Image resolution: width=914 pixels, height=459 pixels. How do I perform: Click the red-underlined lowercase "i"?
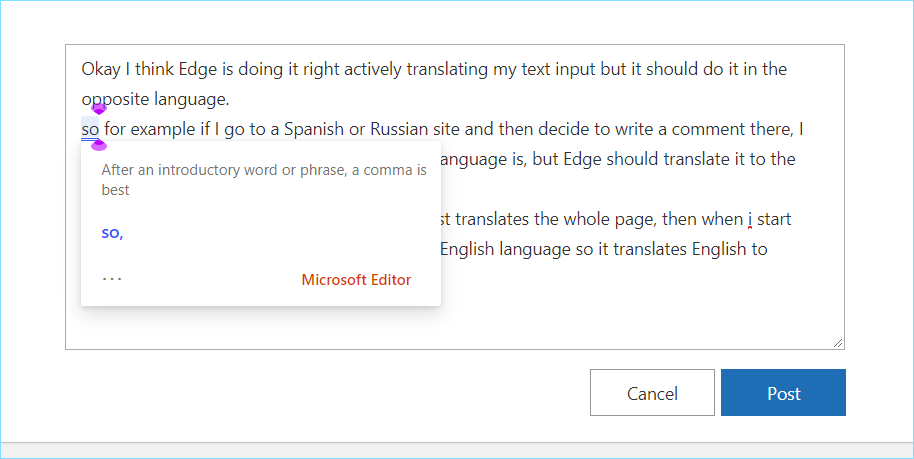749,219
